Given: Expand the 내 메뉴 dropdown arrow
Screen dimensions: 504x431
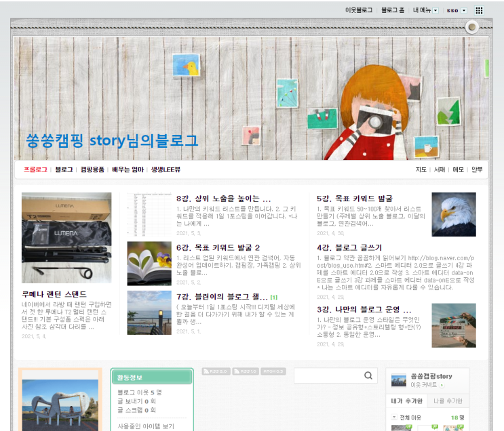Looking at the screenshot, I should coord(435,11).
